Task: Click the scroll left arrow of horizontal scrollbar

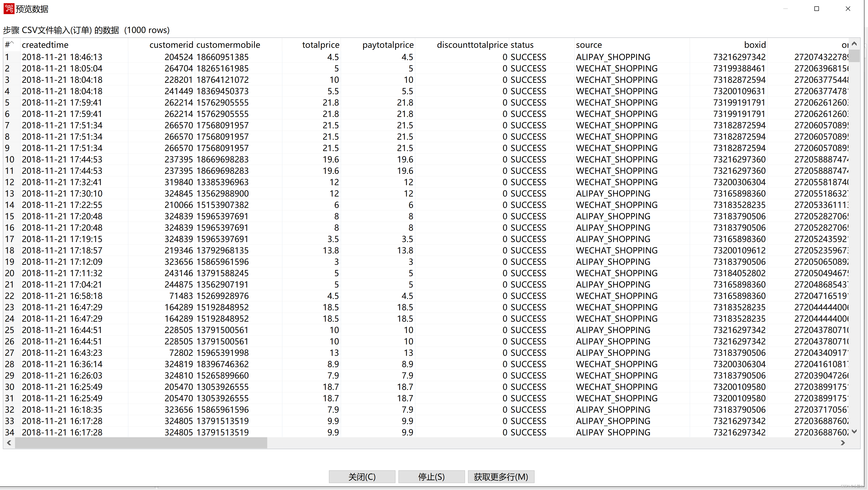Action: pos(9,443)
